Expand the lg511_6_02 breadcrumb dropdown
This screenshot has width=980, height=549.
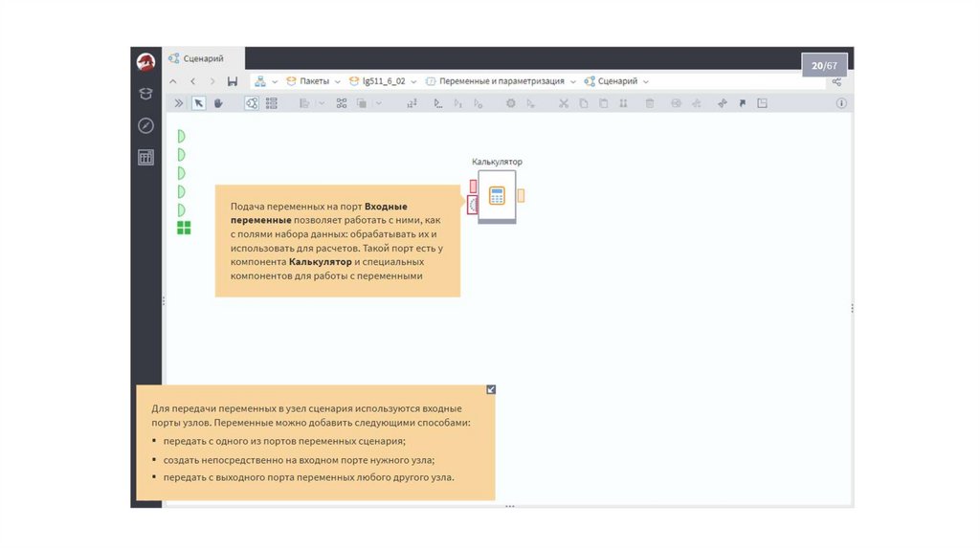(413, 82)
